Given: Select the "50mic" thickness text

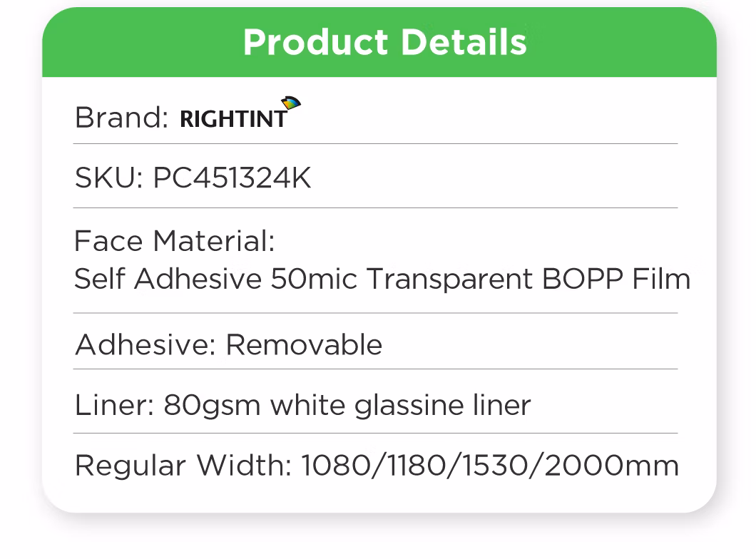Looking at the screenshot, I should coord(313,279).
